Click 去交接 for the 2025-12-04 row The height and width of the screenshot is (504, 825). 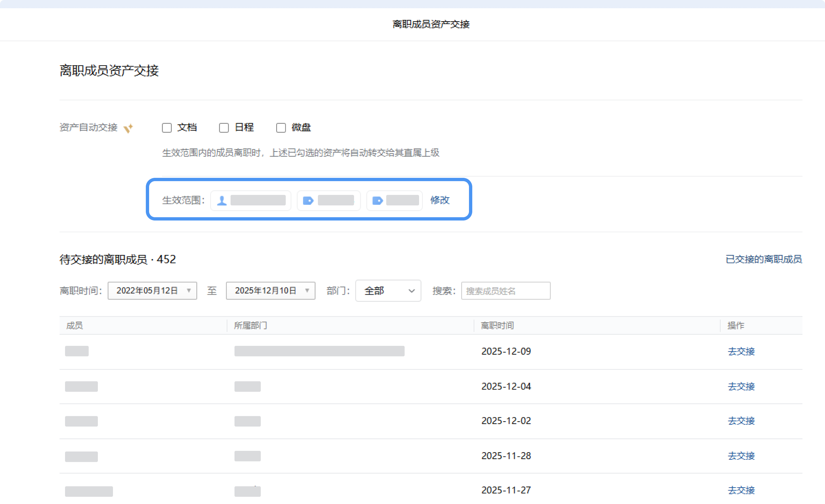click(x=741, y=387)
